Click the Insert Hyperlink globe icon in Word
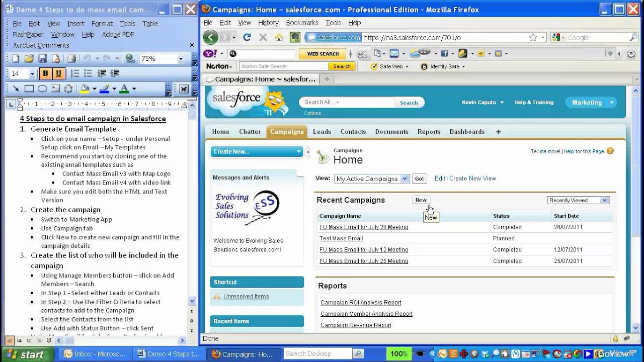The height and width of the screenshot is (362, 644). [x=130, y=59]
